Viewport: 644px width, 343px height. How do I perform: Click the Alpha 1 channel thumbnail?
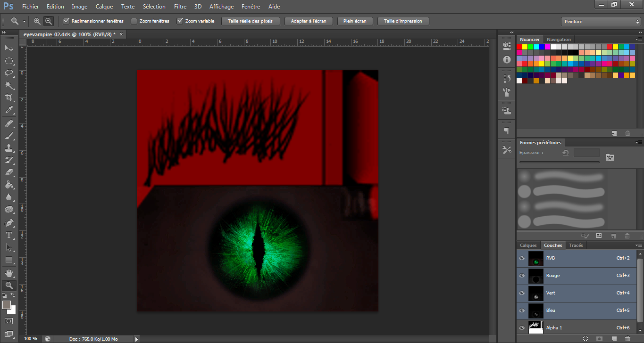[535, 327]
